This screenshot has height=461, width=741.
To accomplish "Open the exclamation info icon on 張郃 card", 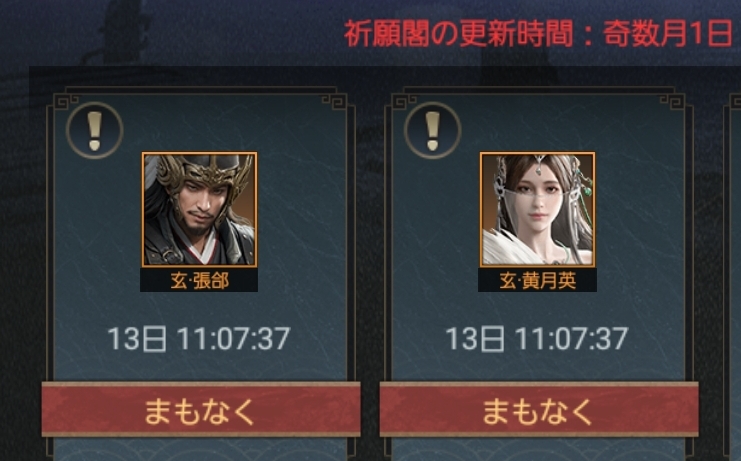I will 95,130.
